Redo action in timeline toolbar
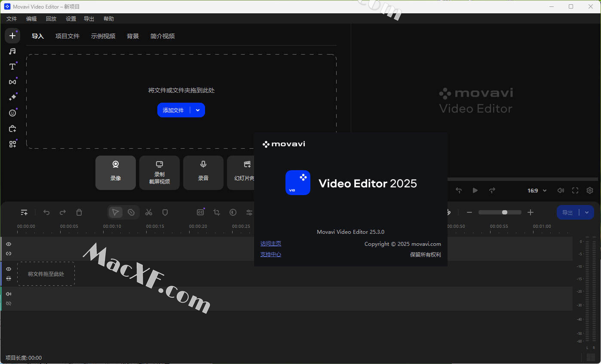The width and height of the screenshot is (601, 364). (x=63, y=212)
